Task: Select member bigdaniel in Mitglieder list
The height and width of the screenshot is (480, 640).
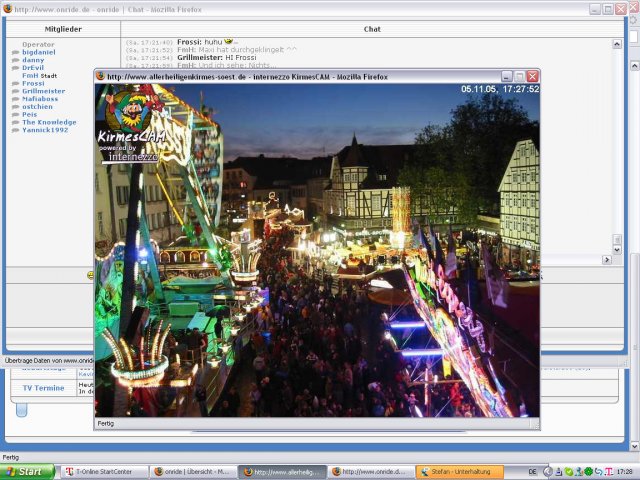Action: click(39, 52)
